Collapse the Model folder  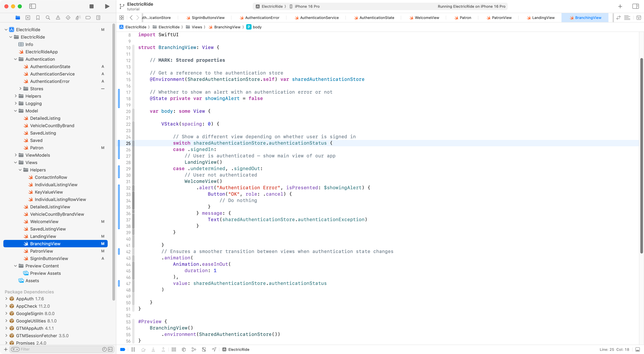pyautogui.click(x=15, y=111)
